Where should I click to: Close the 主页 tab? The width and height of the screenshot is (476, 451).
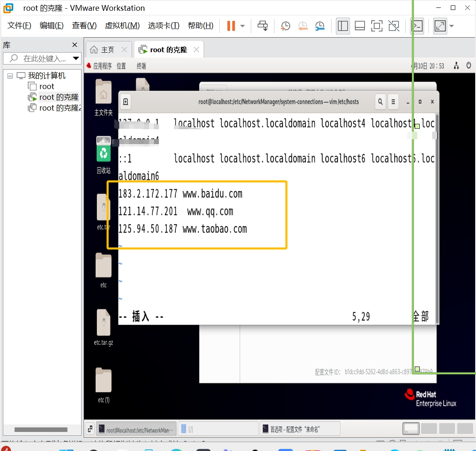(124, 50)
